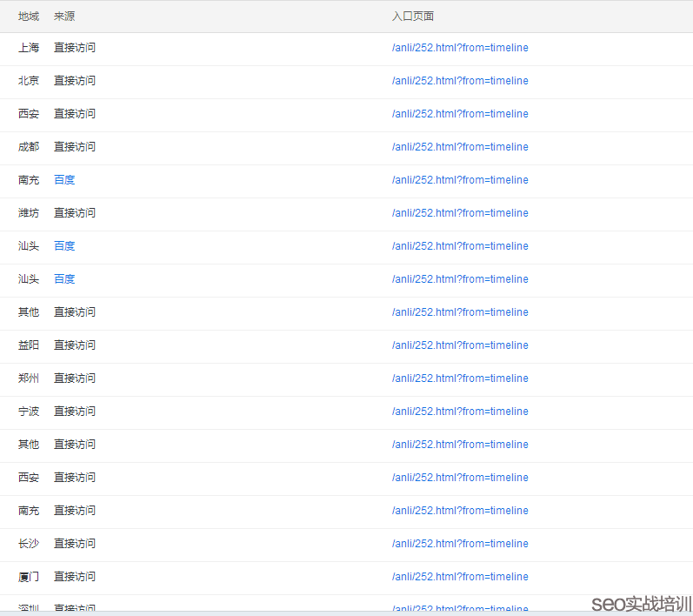
Task: Click the 百度 source link in 南充 row
Action: (x=64, y=180)
